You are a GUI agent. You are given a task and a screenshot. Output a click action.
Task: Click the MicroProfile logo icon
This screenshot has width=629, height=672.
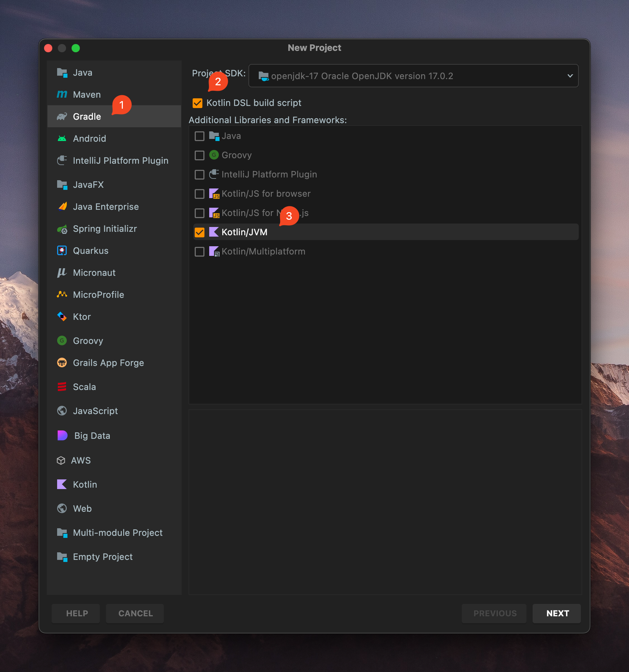tap(62, 294)
